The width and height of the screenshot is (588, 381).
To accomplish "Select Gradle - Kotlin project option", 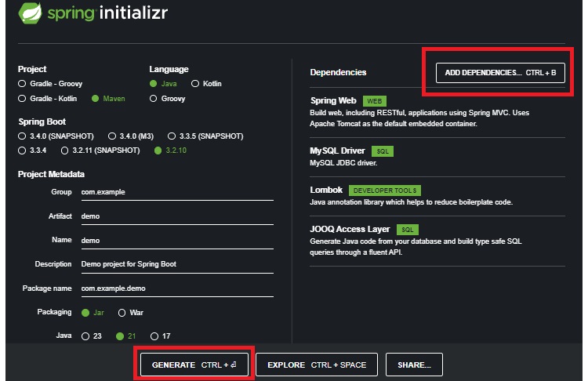I will click(22, 99).
